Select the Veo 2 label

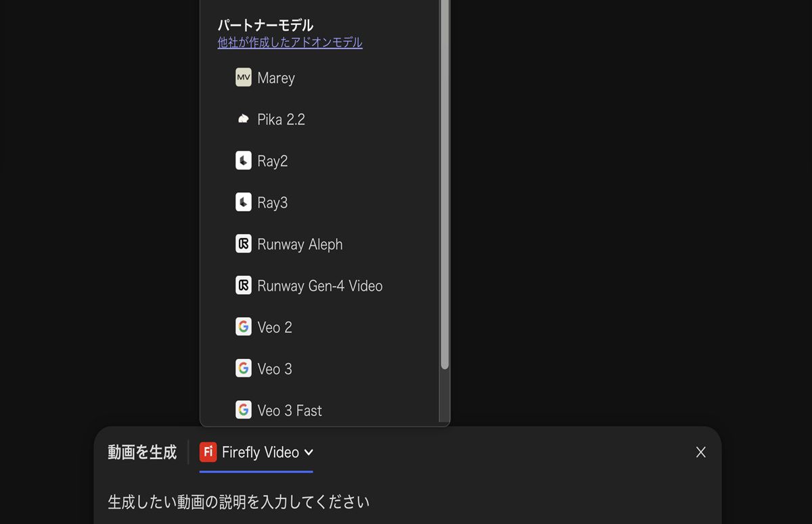275,327
